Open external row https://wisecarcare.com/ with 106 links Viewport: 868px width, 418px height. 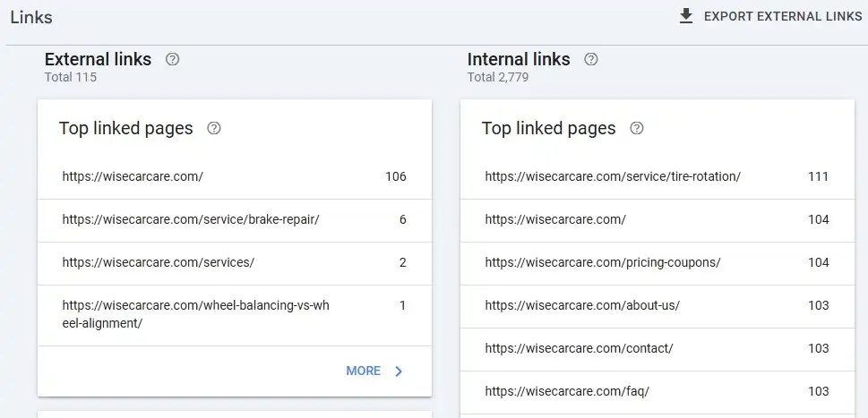click(235, 177)
